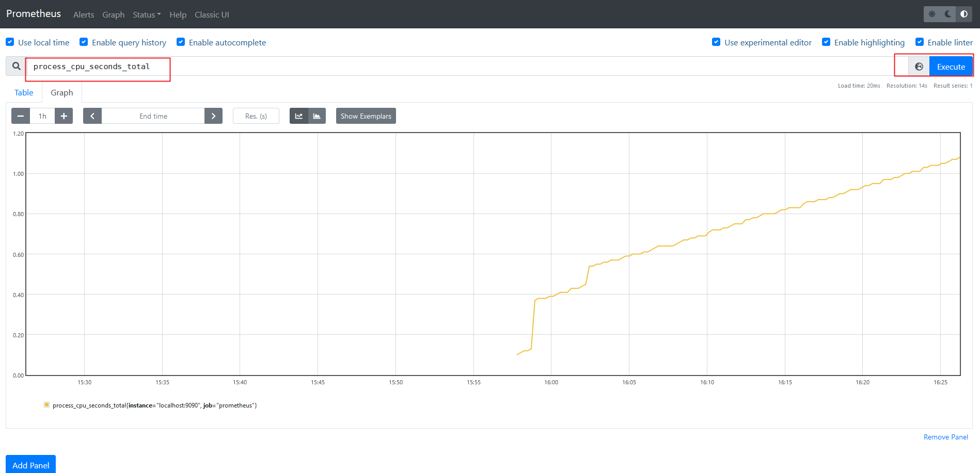
Task: Uncheck Enable linter option
Action: 920,42
